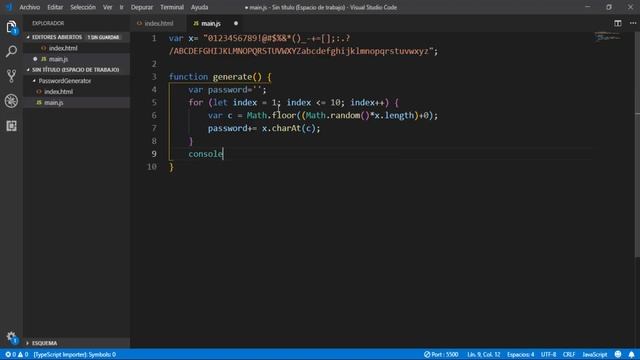
Task: Collapse the PasswordGenerator folder
Action: pos(64,81)
